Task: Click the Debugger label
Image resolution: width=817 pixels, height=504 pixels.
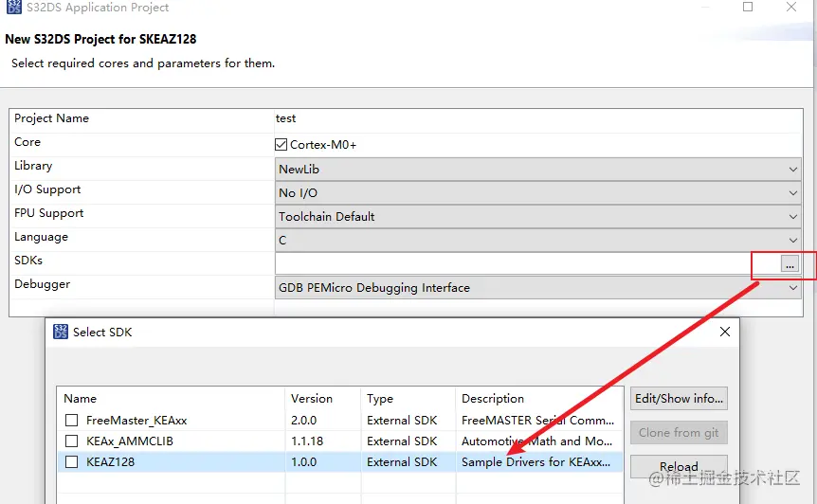Action: coord(43,284)
